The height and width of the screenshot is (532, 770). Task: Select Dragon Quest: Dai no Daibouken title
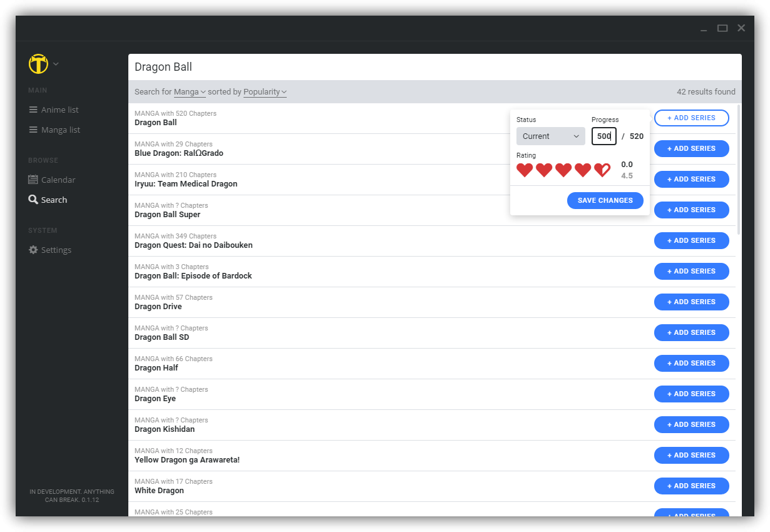[193, 245]
